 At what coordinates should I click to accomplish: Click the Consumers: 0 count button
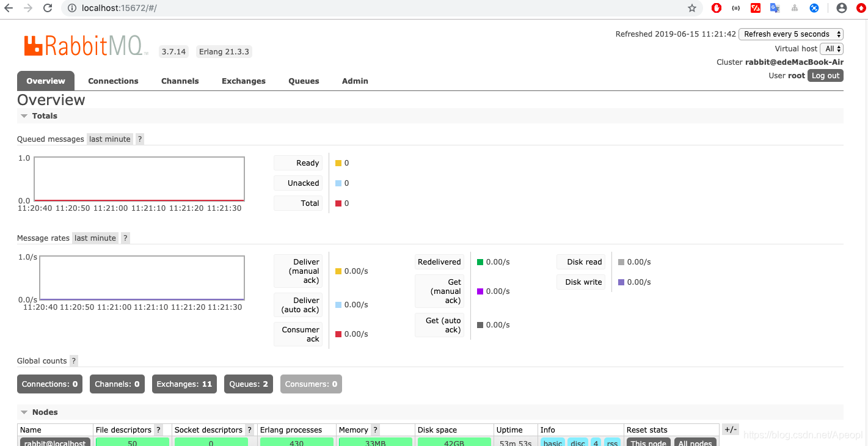pyautogui.click(x=311, y=384)
